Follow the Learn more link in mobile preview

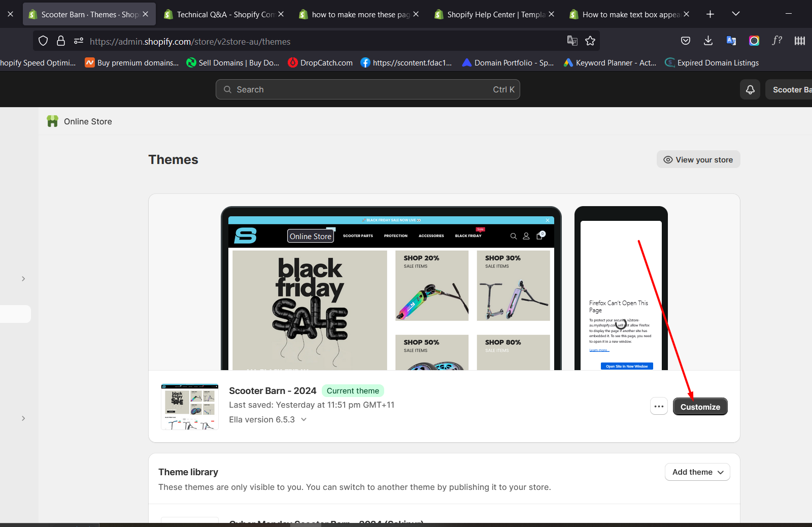599,350
